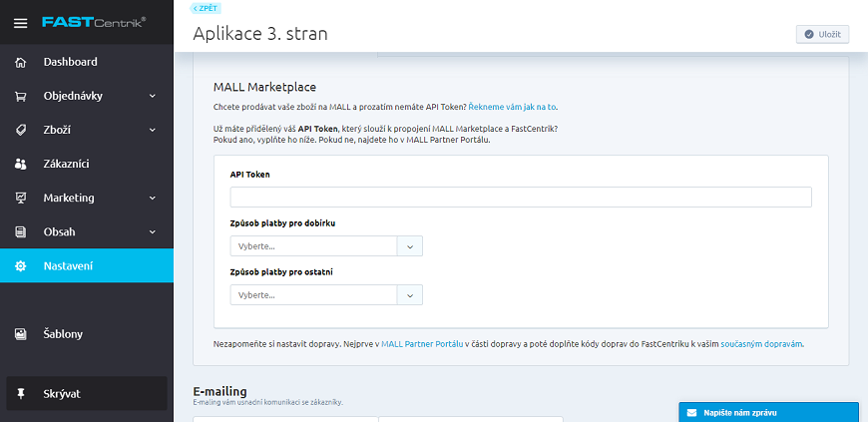Click the Zákazníci people icon
The width and height of the screenshot is (868, 422).
coord(21,164)
